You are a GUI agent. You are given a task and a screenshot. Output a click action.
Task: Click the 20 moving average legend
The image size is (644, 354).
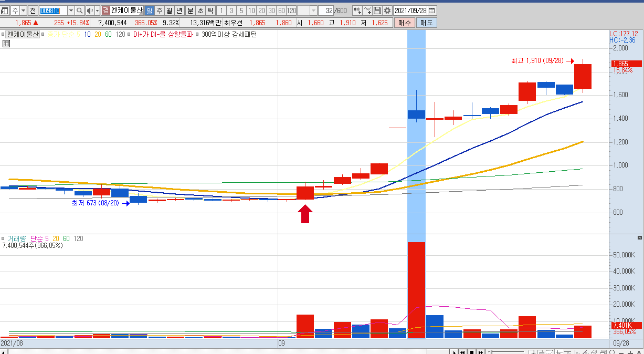(98, 34)
